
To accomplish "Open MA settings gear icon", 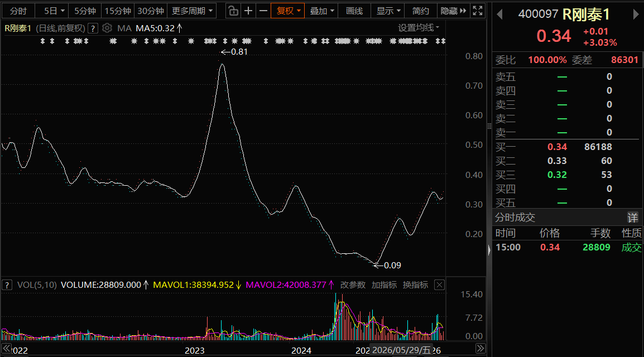I will 107,28.
